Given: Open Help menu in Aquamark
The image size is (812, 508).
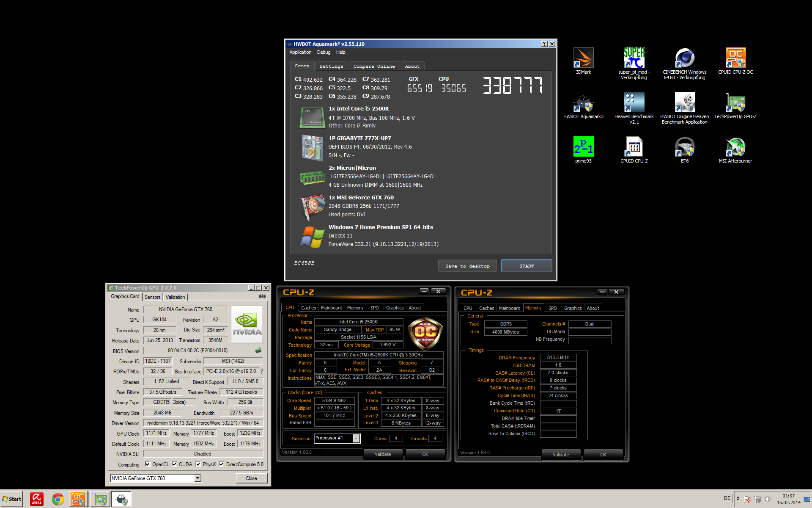Looking at the screenshot, I should [340, 52].
